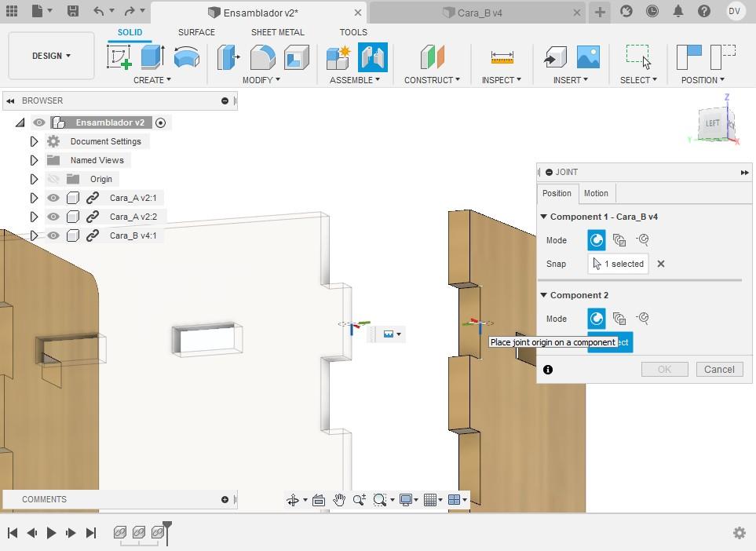The width and height of the screenshot is (756, 551).
Task: Click the '1 selected' snap button
Action: pyautogui.click(x=618, y=264)
